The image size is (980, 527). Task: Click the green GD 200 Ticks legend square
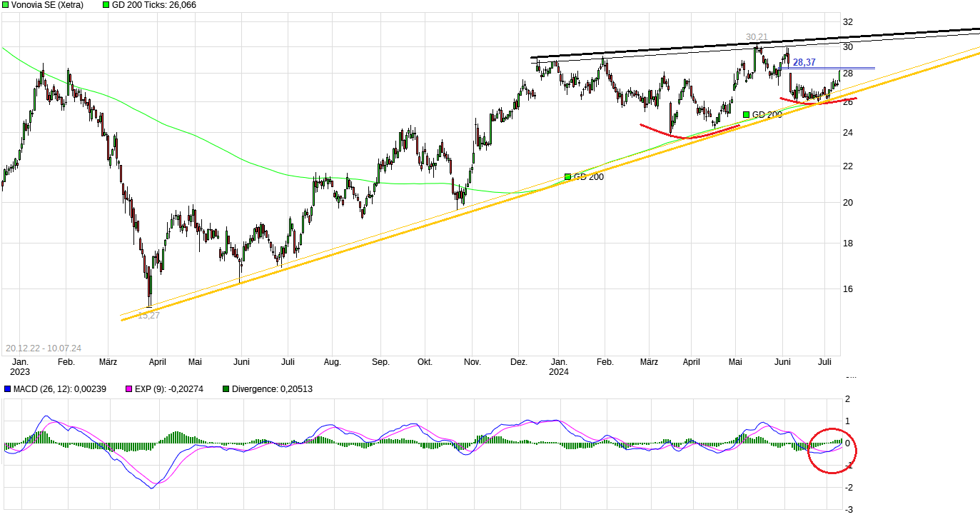106,5
